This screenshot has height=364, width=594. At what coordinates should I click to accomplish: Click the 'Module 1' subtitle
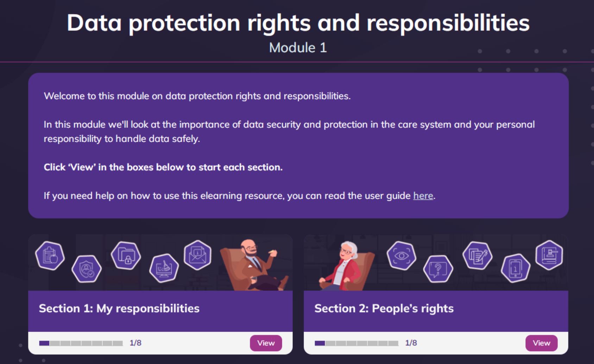pyautogui.click(x=298, y=48)
